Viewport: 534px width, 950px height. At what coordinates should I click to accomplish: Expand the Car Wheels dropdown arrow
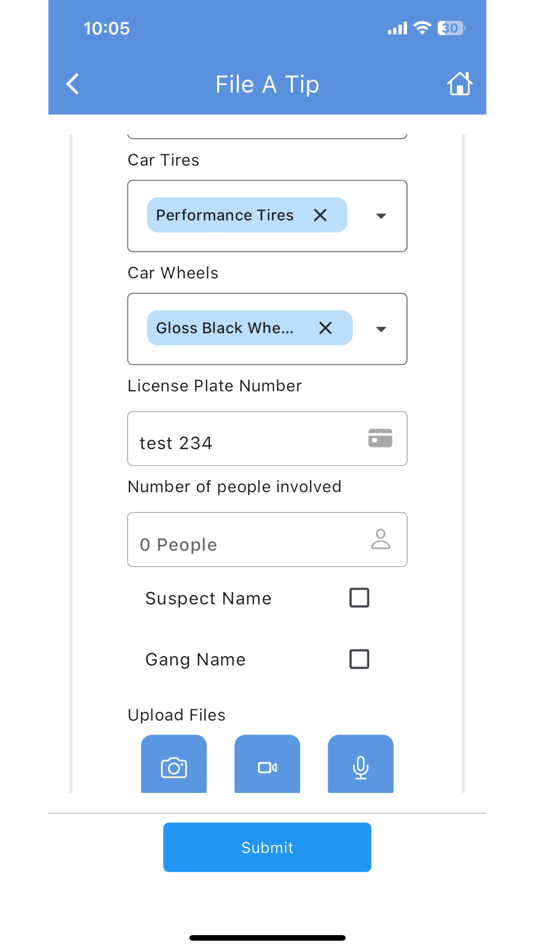381,329
